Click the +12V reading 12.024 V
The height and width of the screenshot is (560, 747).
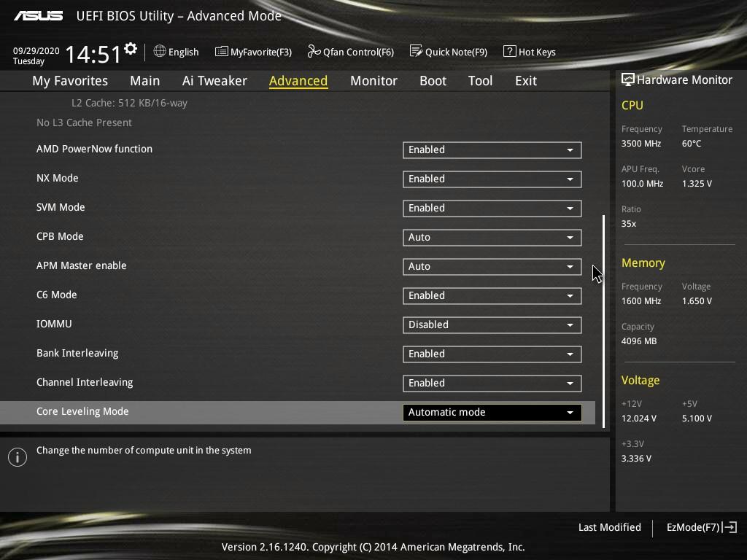coord(639,418)
